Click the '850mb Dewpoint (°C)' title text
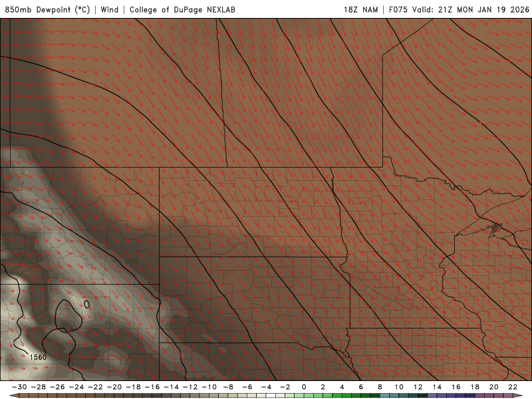The width and height of the screenshot is (532, 399). (x=47, y=9)
